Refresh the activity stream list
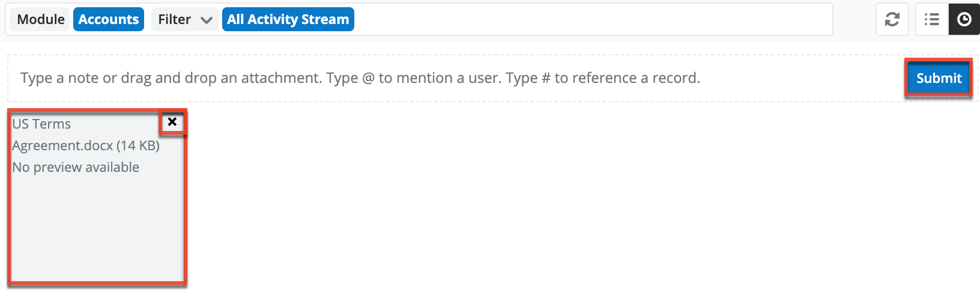The width and height of the screenshot is (980, 292). click(x=892, y=19)
